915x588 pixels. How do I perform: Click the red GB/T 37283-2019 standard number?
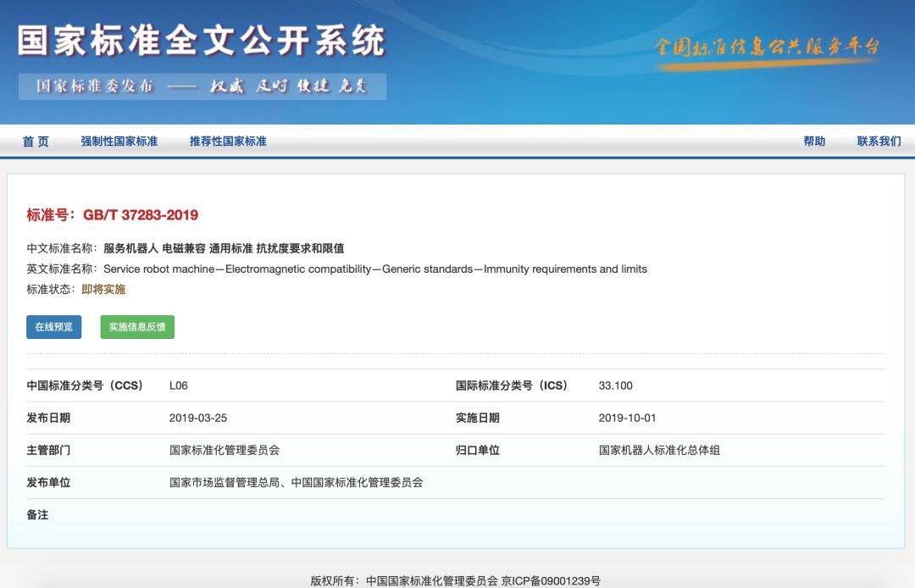(x=140, y=215)
